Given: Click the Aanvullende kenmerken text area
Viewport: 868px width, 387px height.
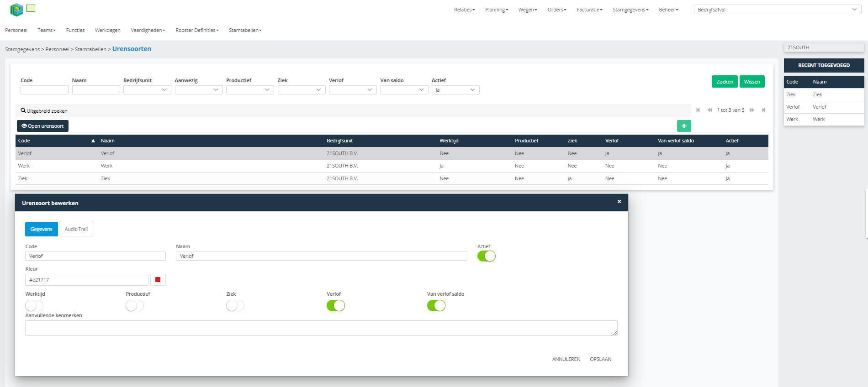Looking at the screenshot, I should pyautogui.click(x=321, y=328).
